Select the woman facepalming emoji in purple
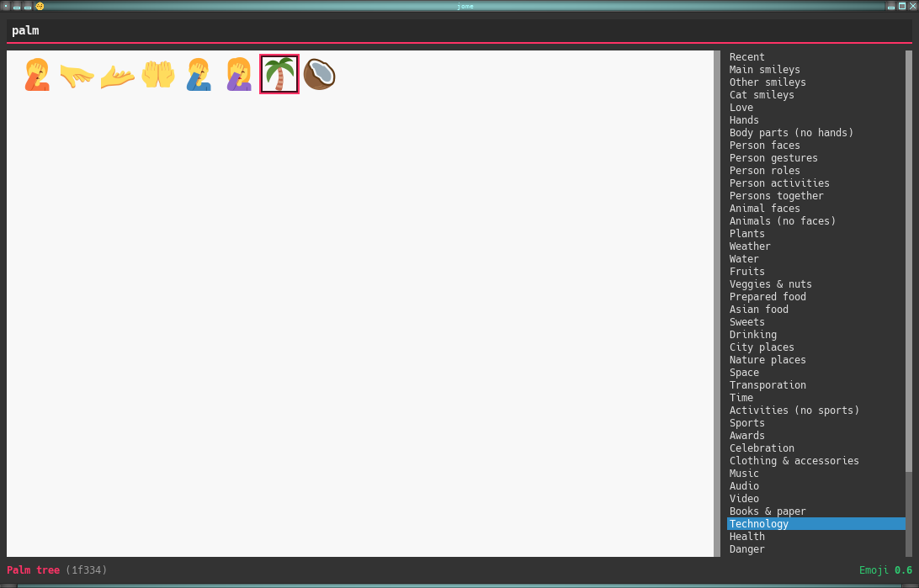919x588 pixels. [239, 74]
